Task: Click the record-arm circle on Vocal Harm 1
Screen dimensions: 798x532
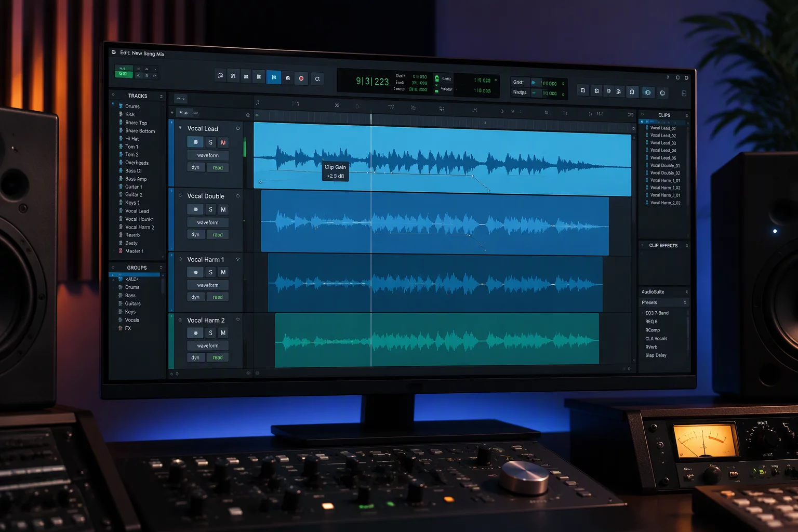Action: 195,272
